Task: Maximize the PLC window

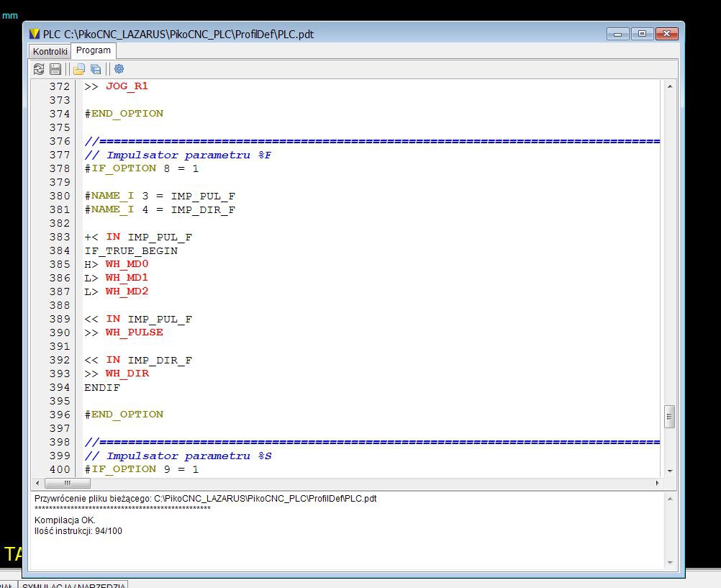Action: pos(642,34)
